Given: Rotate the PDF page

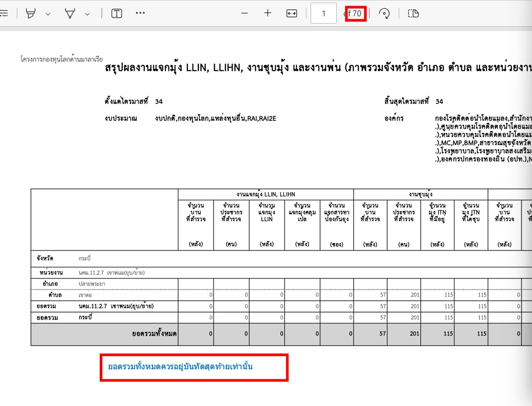Looking at the screenshot, I should pos(384,14).
